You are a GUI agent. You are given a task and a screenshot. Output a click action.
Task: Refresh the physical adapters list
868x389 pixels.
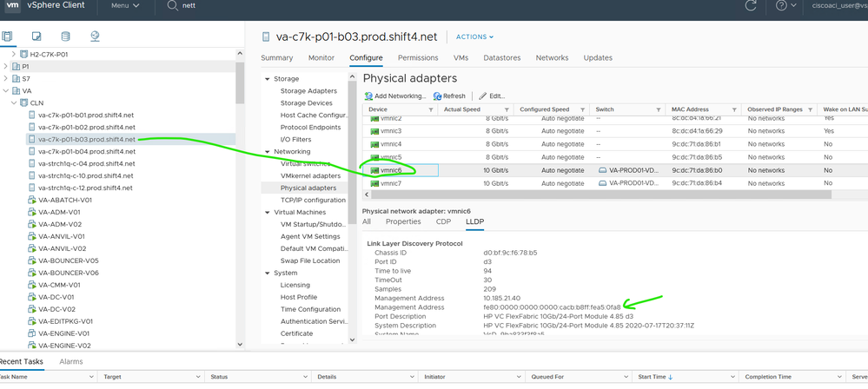[449, 96]
